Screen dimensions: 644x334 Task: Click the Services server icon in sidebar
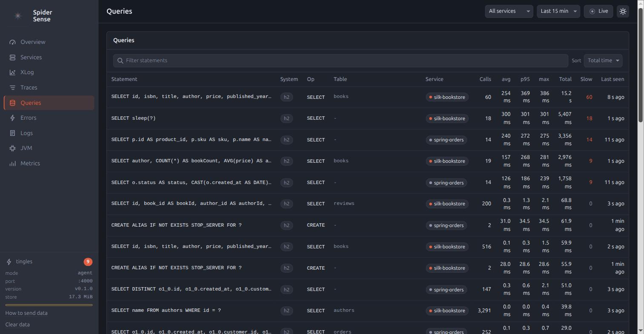pyautogui.click(x=12, y=58)
